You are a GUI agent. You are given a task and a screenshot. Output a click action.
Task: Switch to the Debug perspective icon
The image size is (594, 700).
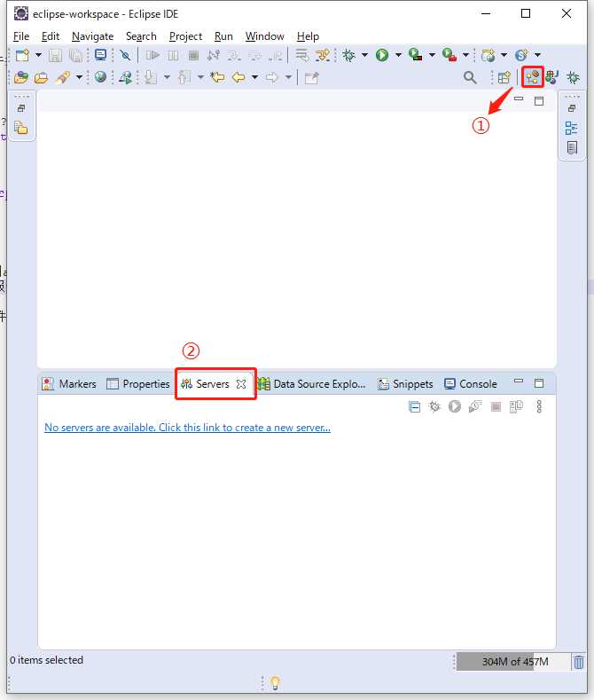click(x=573, y=78)
